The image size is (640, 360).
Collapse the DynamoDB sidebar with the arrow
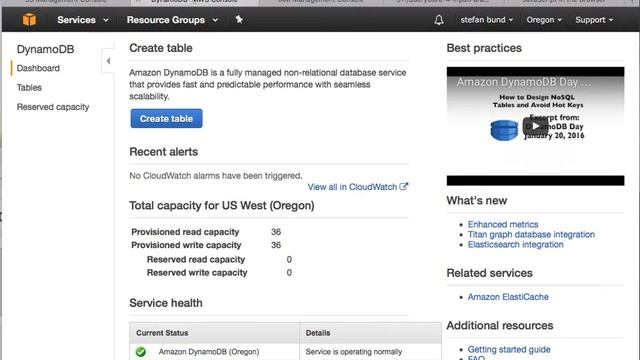click(108, 61)
